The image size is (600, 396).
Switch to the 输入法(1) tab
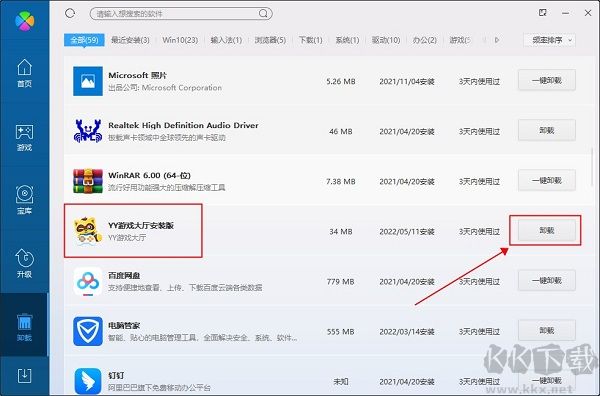click(x=226, y=40)
